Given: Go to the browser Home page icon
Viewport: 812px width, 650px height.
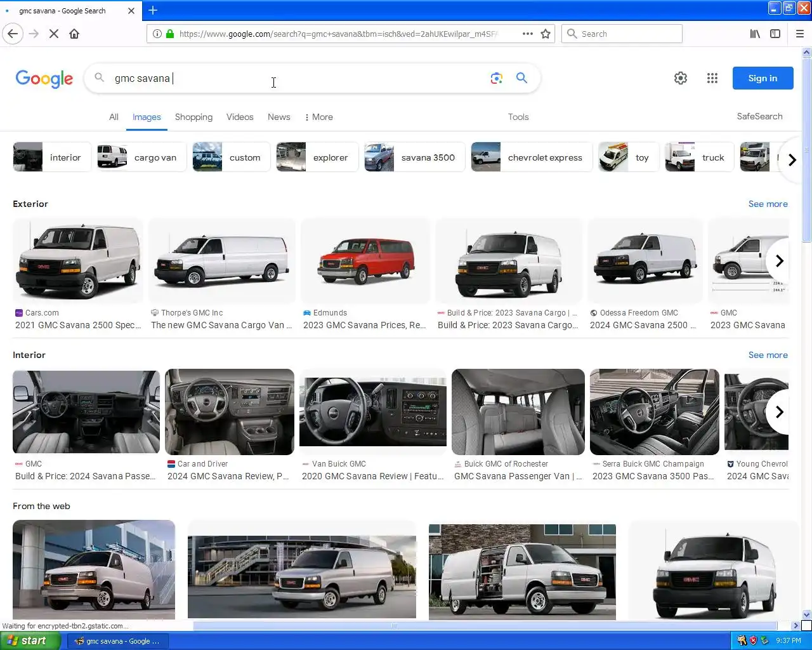Looking at the screenshot, I should point(74,34).
